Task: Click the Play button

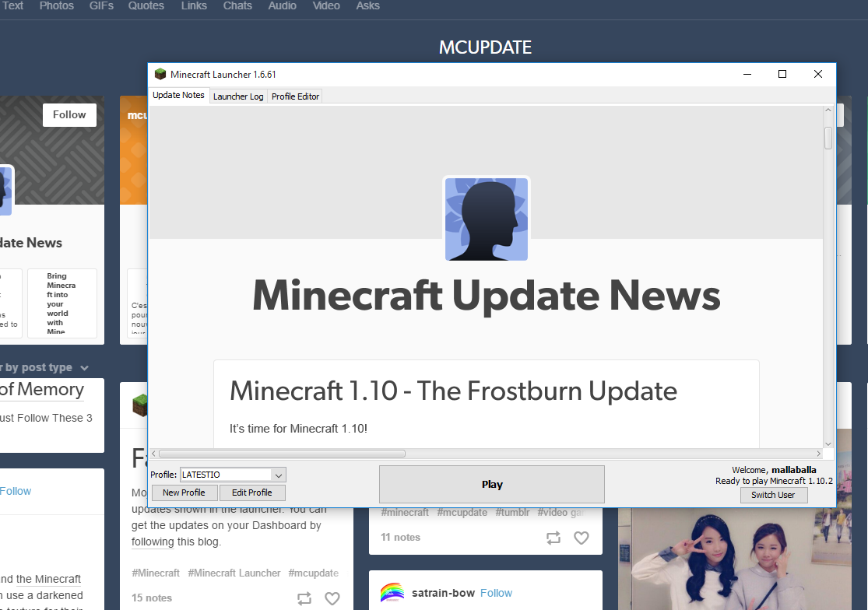Action: (491, 485)
